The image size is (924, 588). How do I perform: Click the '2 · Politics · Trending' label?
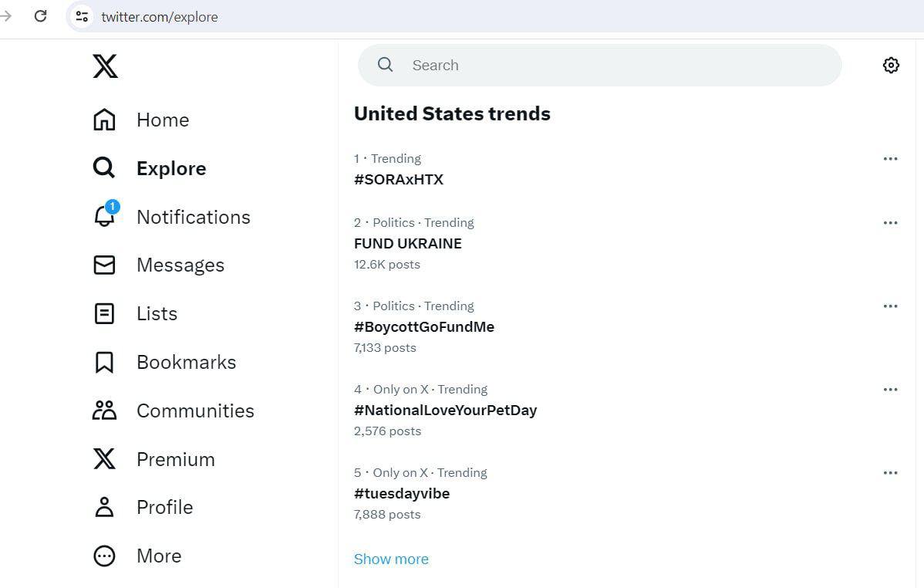pos(413,223)
